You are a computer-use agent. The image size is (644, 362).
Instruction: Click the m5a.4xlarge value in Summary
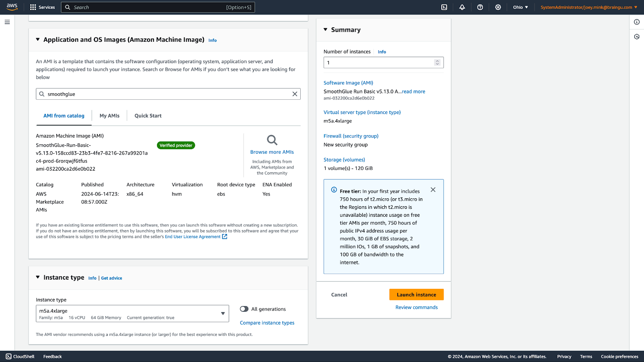pos(338,121)
